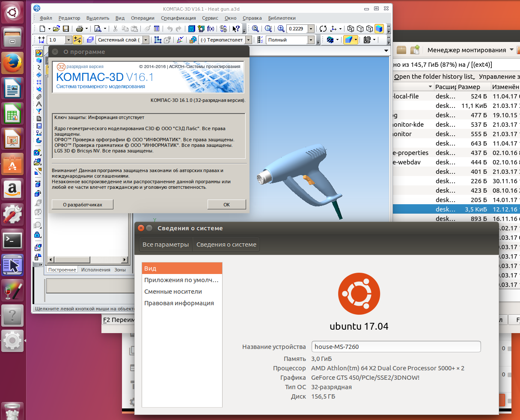Click the Layers stack icon

pos(90,40)
